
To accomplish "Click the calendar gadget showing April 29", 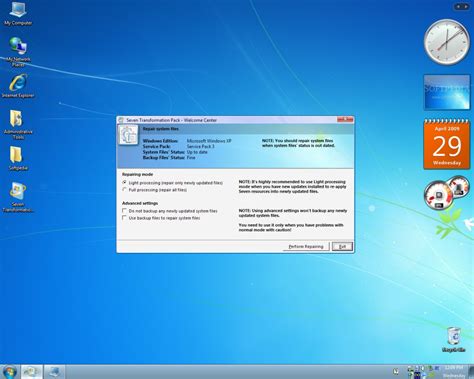I will point(447,144).
